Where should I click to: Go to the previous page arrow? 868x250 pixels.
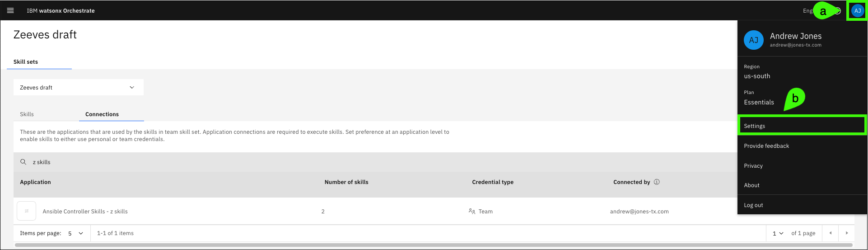click(830, 233)
